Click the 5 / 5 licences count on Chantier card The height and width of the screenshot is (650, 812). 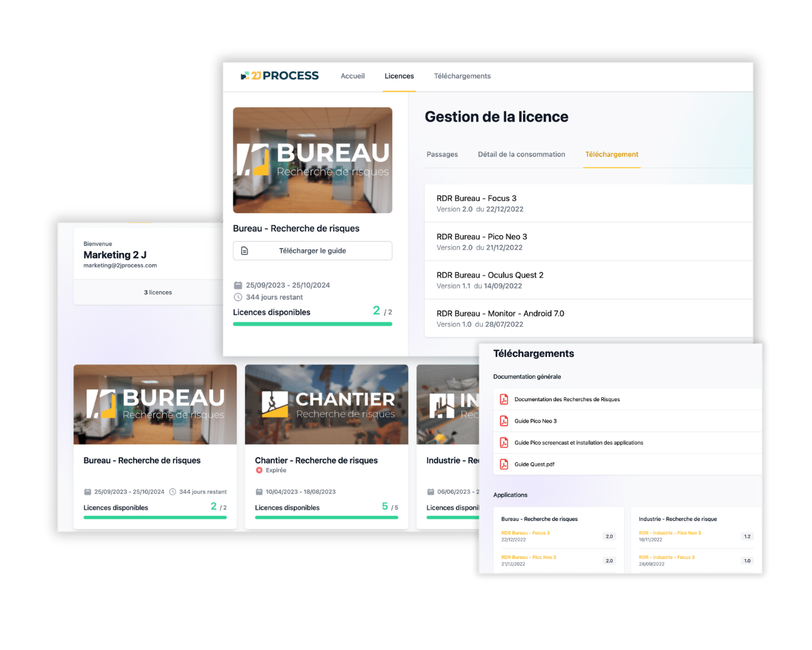pyautogui.click(x=390, y=506)
